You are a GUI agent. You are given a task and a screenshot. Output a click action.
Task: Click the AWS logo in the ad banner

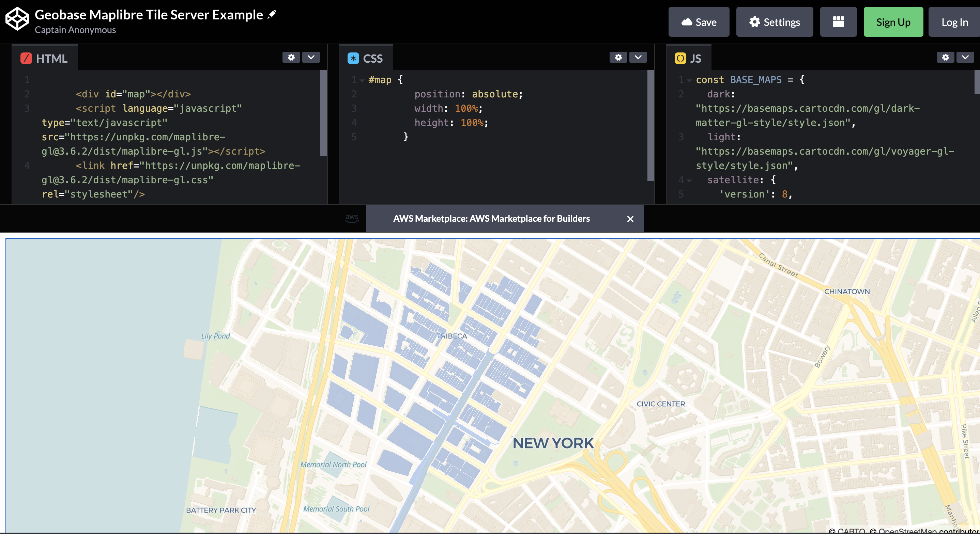pyautogui.click(x=352, y=219)
